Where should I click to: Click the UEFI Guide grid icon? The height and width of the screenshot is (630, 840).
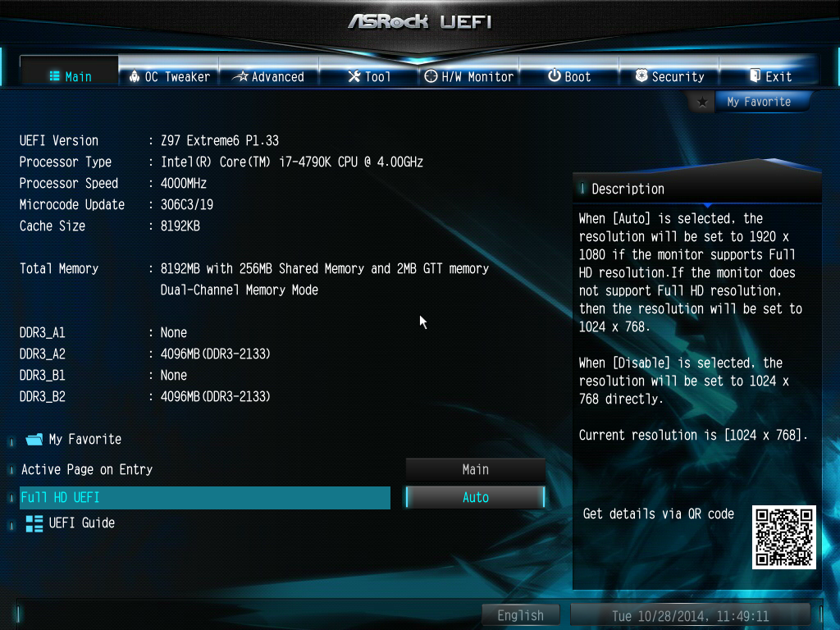(x=34, y=523)
